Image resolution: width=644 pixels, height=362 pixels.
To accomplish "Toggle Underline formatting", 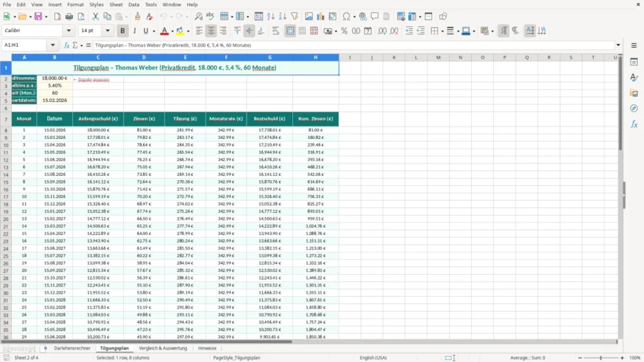I will point(146,31).
